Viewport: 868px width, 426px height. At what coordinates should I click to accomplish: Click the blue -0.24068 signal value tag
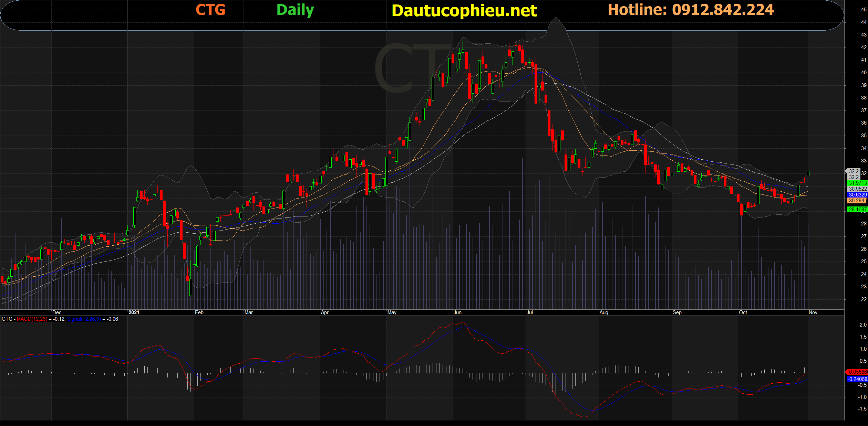pyautogui.click(x=857, y=379)
